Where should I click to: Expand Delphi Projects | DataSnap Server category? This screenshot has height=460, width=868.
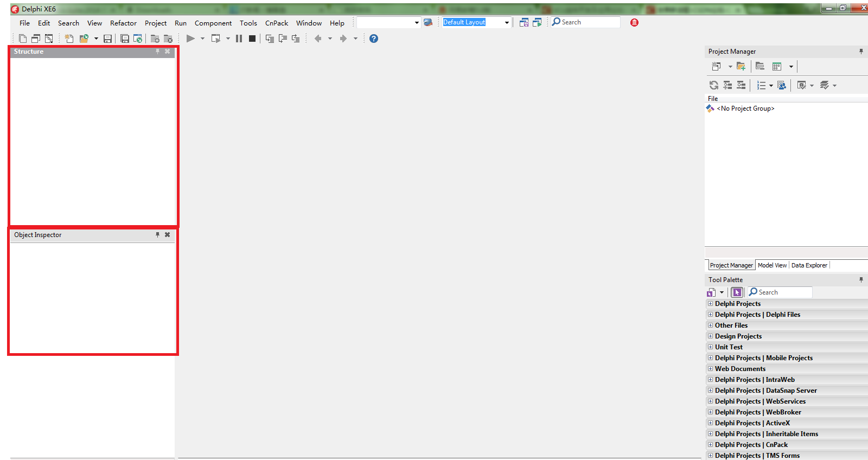[x=710, y=391]
